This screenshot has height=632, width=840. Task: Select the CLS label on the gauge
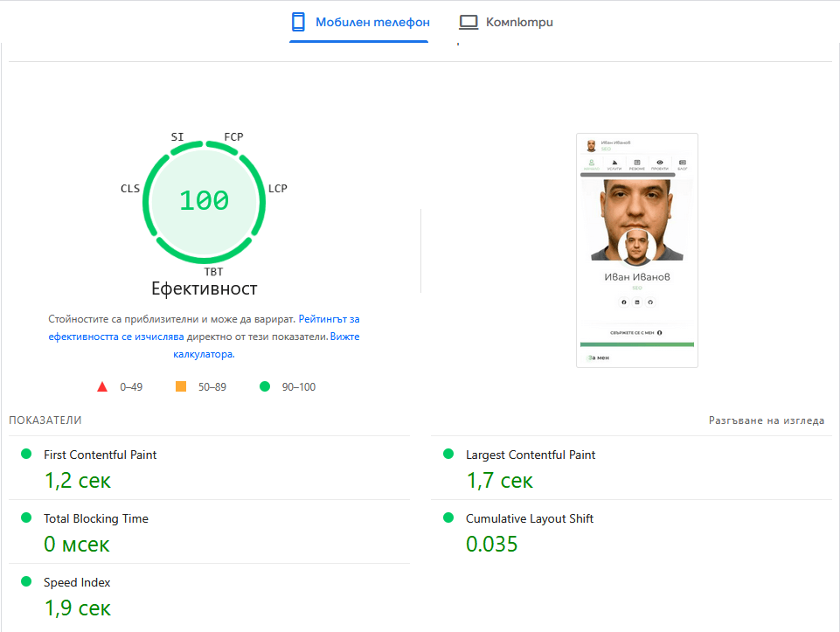(130, 189)
